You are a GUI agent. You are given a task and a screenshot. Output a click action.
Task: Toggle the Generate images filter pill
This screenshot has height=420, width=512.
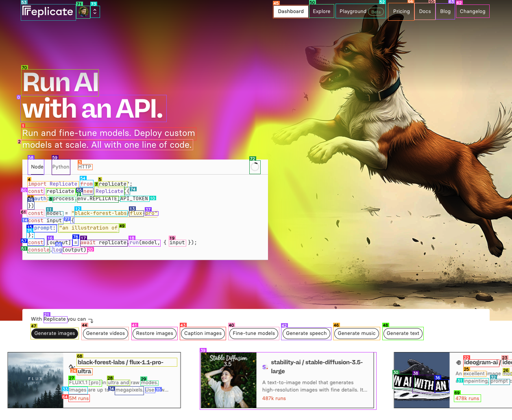point(54,333)
